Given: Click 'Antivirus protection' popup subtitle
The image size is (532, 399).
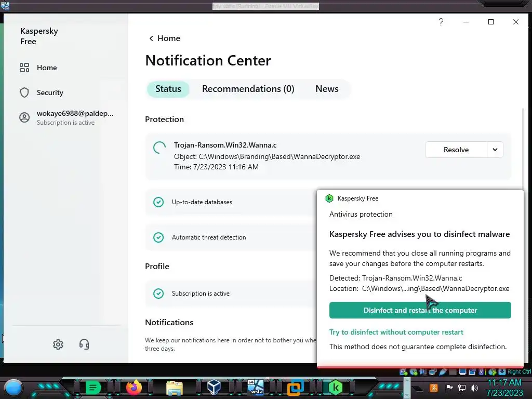Looking at the screenshot, I should [x=361, y=215].
